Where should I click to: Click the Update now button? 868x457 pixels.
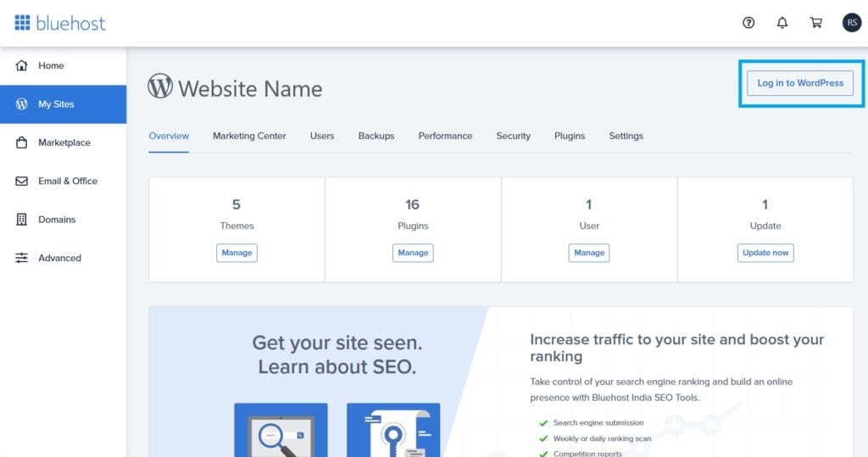pos(765,253)
